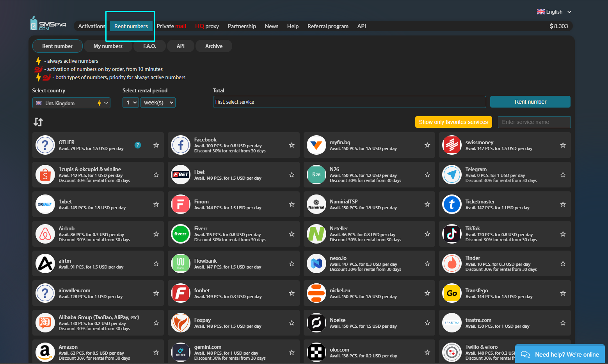Favorite the OTHER service with its star

(x=156, y=145)
